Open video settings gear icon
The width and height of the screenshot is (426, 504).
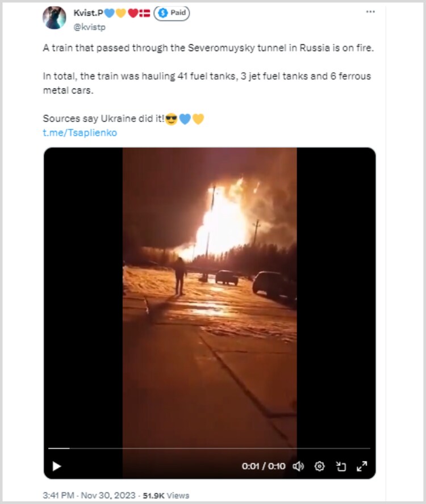click(x=319, y=466)
